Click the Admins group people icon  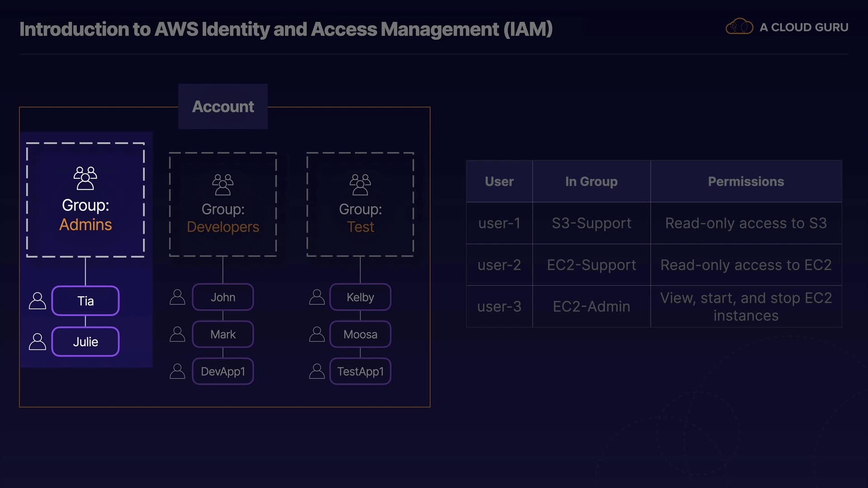pos(85,178)
